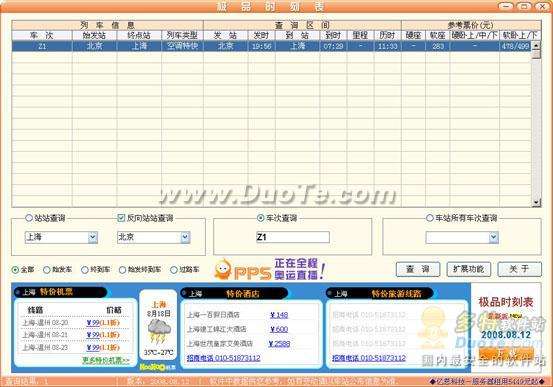Click the 特价机票 panel header

(60, 292)
